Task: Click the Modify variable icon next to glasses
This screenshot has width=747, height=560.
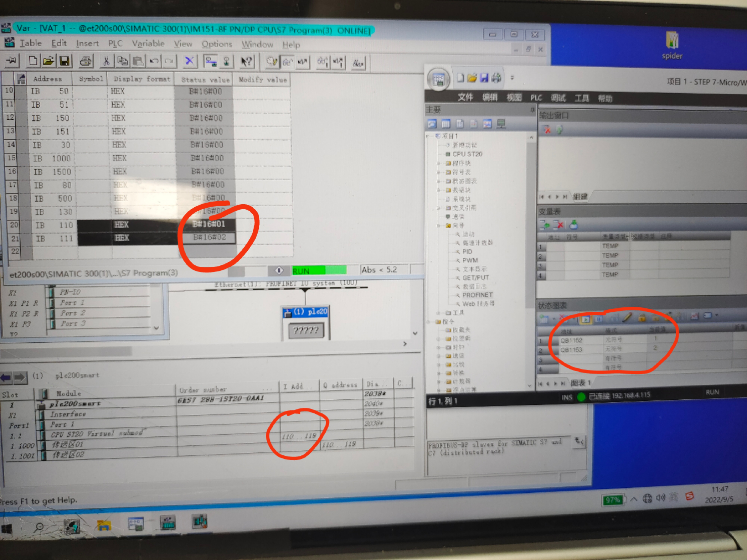Action: (x=302, y=62)
